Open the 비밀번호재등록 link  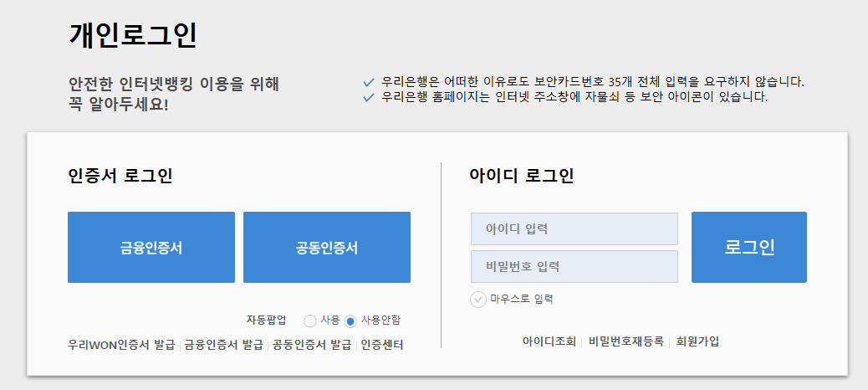626,341
